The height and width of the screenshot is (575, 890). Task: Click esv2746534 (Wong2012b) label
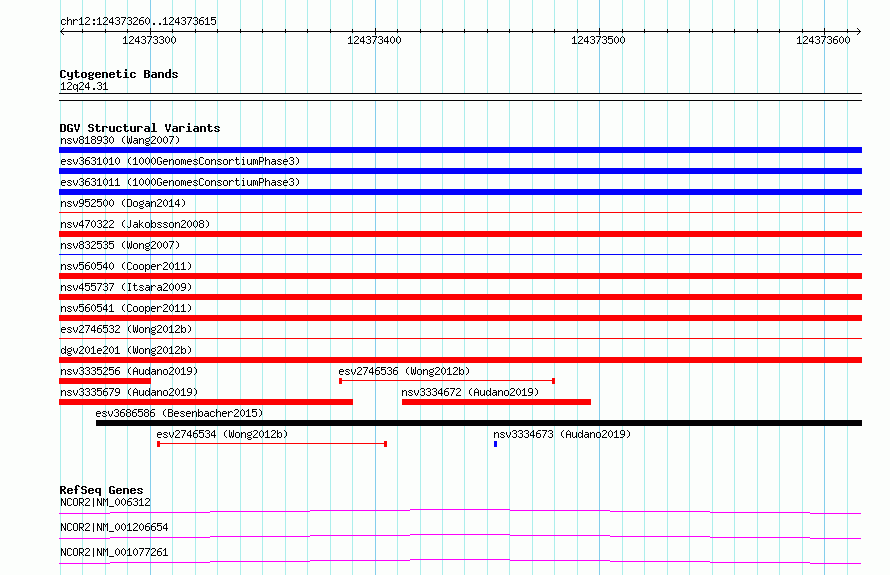(x=222, y=434)
